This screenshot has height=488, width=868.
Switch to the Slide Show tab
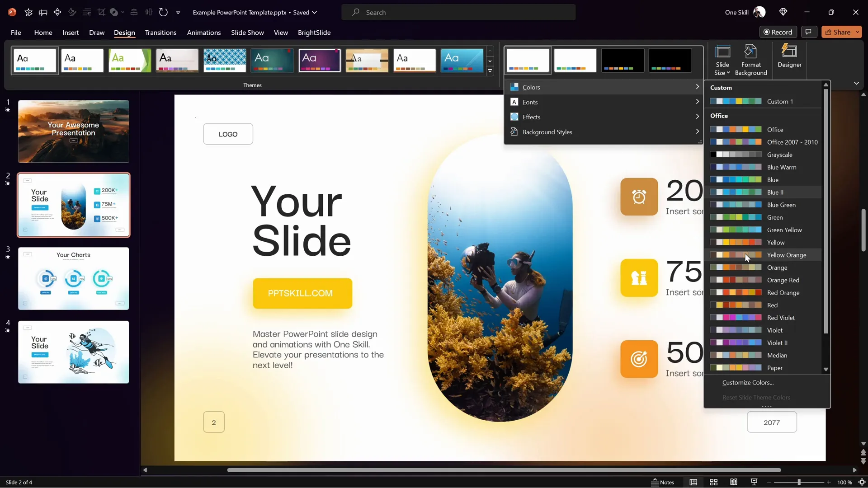point(247,33)
